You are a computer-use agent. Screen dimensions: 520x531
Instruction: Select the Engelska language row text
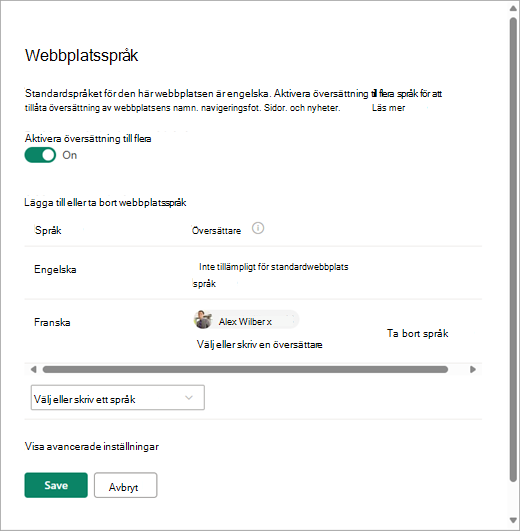coord(55,270)
